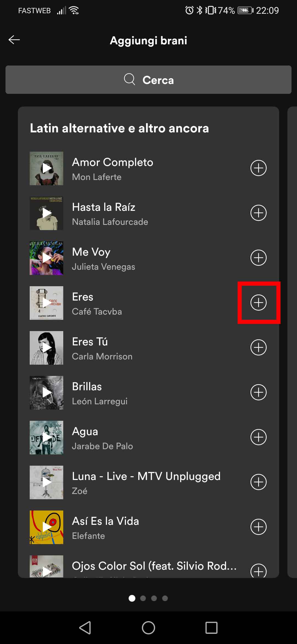Image resolution: width=297 pixels, height=644 pixels.
Task: Play preview of Me Voy thumbnail
Action: click(46, 258)
